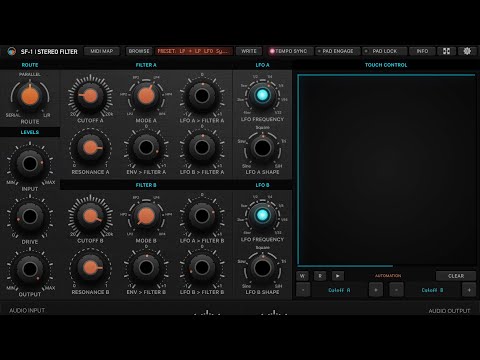480x360 pixels.
Task: Click the WRITE preset button
Action: pos(249,51)
